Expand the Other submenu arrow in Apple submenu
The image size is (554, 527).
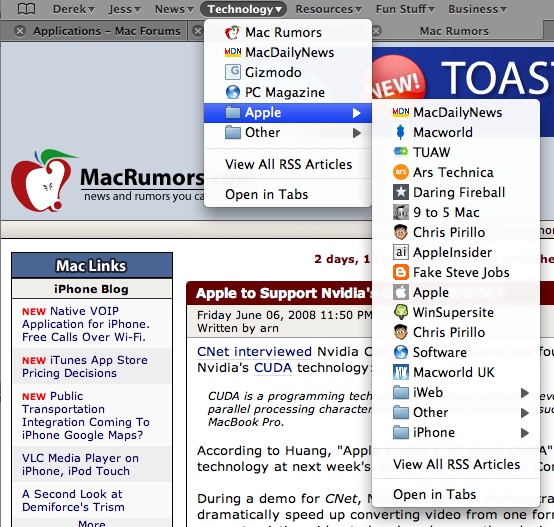[x=525, y=413]
